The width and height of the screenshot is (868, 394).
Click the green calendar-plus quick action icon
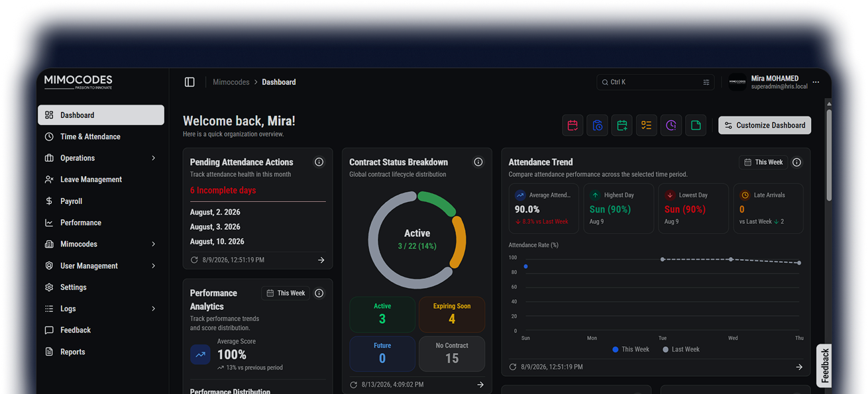pyautogui.click(x=622, y=125)
